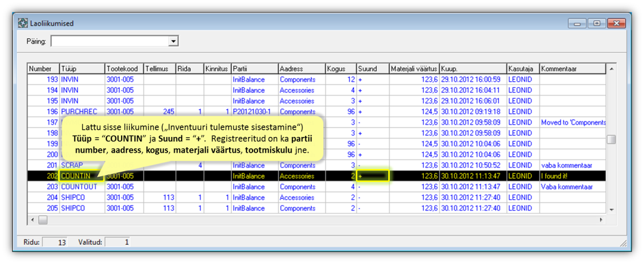Click the Kinnitus column header
Image resolution: width=644 pixels, height=264 pixels.
pyautogui.click(x=217, y=69)
